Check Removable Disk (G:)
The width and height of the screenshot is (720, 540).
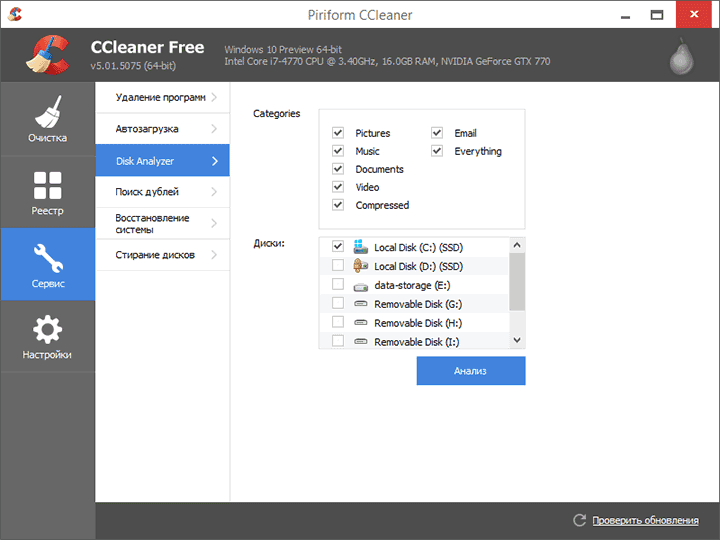[338, 303]
